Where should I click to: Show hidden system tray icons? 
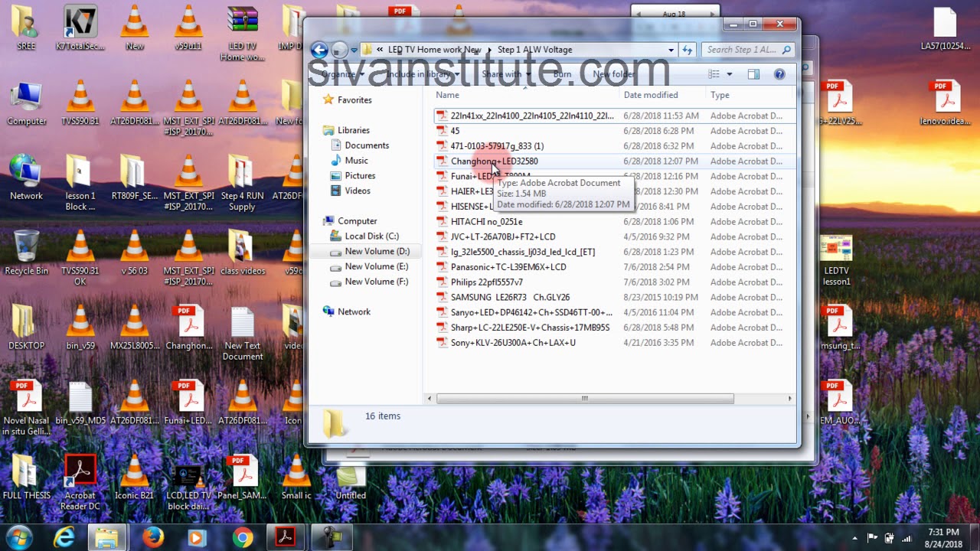[855, 538]
